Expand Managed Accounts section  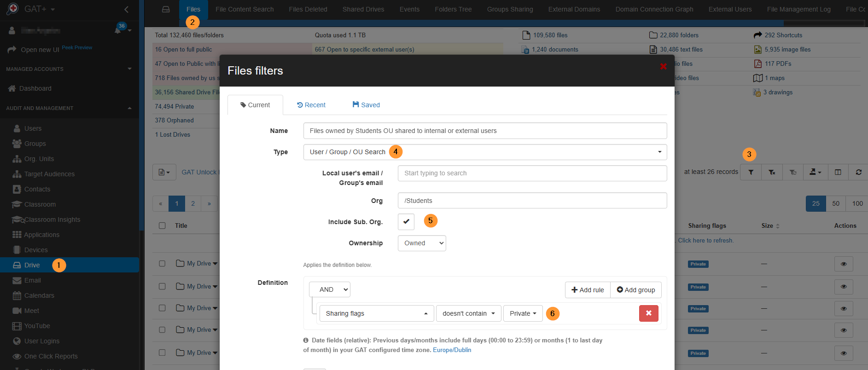point(69,69)
